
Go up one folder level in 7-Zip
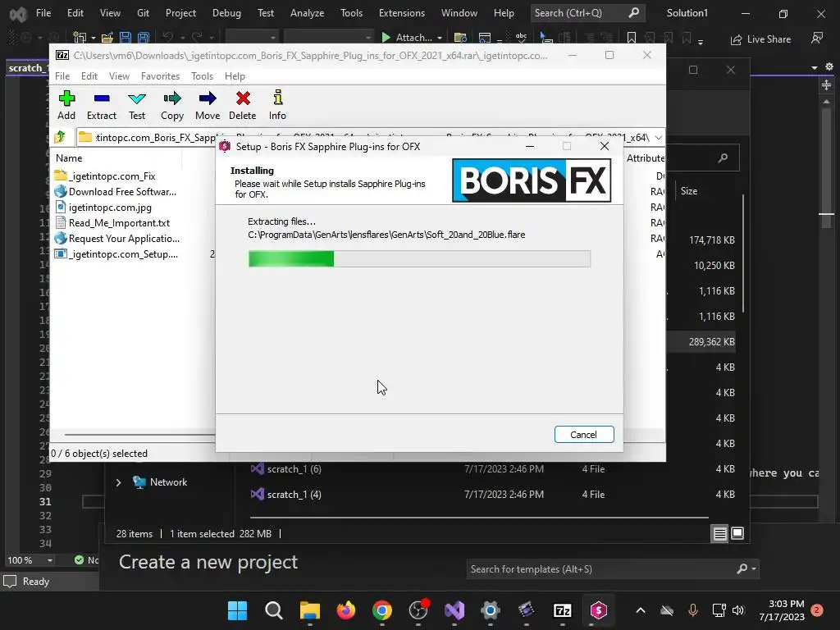[x=60, y=137]
